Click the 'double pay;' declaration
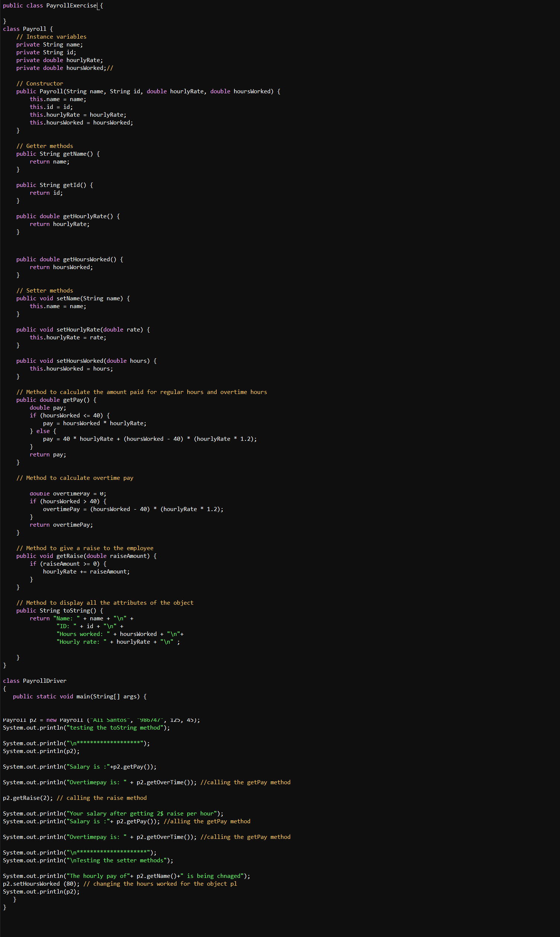This screenshot has height=937, width=560. (x=48, y=408)
